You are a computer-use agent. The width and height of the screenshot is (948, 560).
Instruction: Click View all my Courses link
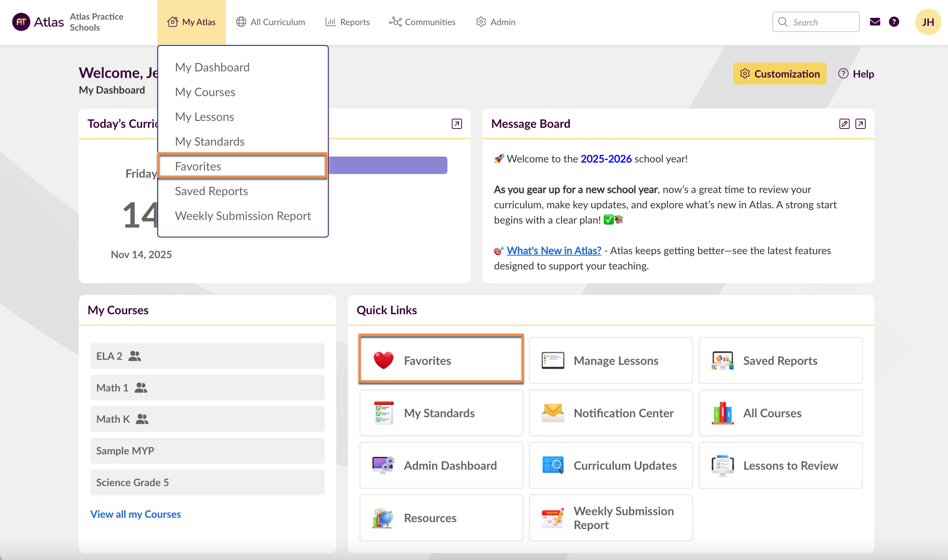tap(136, 514)
